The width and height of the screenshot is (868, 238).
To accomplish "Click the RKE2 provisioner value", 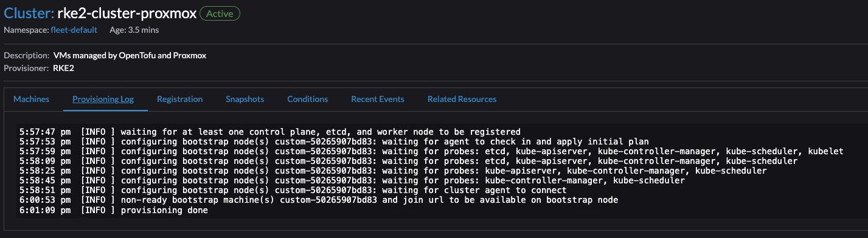I will point(64,68).
